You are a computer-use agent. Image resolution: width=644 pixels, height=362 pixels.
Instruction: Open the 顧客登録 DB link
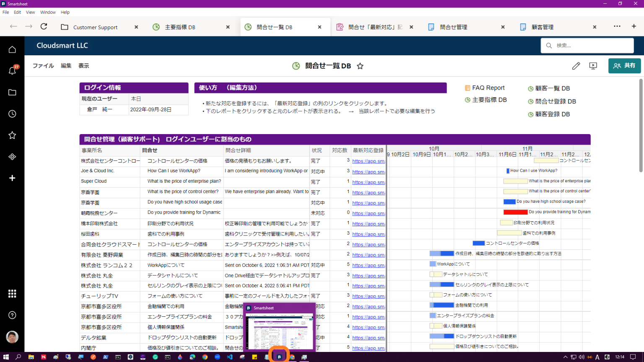pyautogui.click(x=553, y=114)
